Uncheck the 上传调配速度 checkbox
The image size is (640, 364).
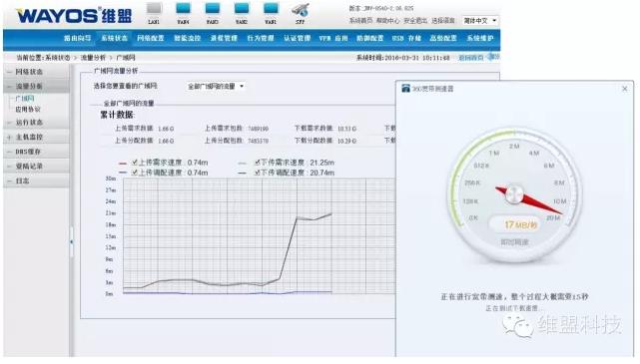(135, 173)
